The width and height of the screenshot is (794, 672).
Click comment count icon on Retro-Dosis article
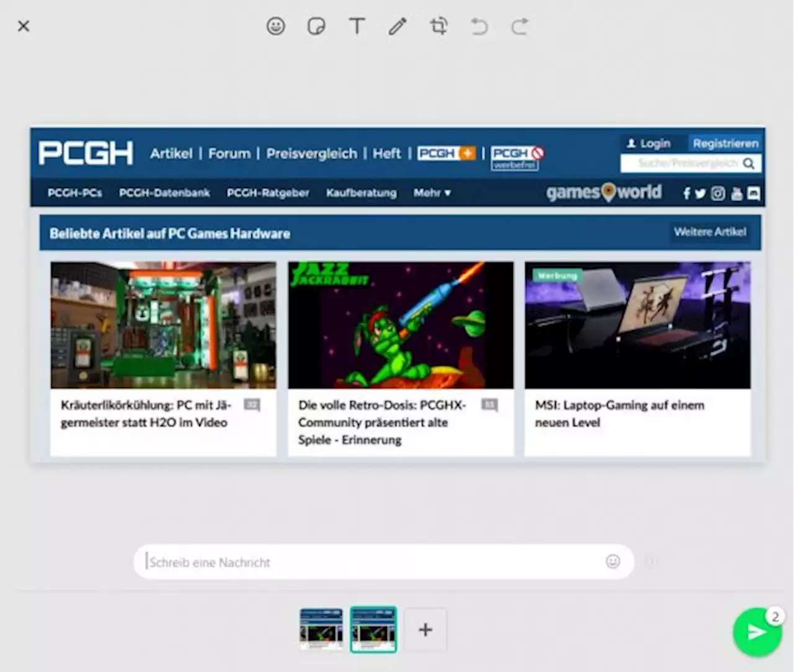(489, 405)
